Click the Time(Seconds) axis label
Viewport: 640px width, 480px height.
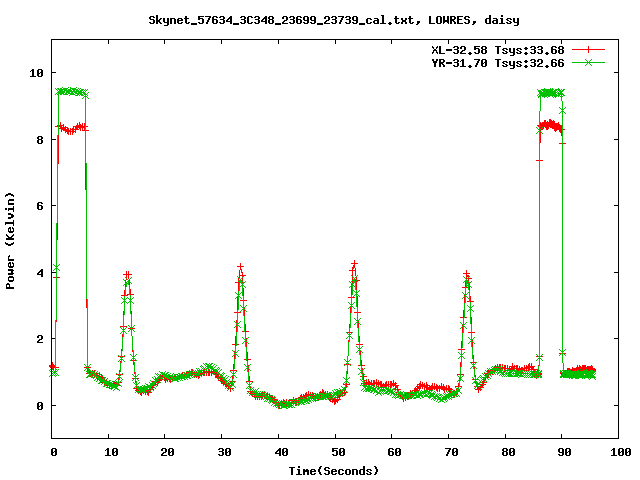click(x=334, y=471)
